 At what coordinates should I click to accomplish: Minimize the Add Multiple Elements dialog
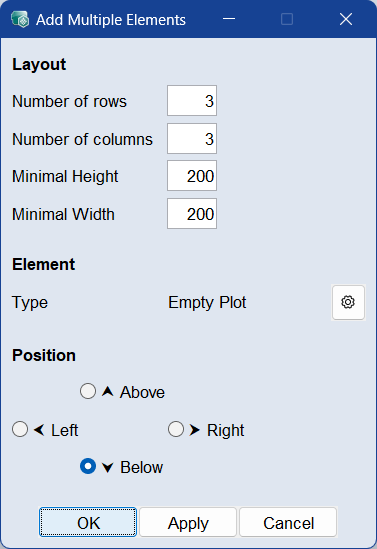[x=229, y=19]
